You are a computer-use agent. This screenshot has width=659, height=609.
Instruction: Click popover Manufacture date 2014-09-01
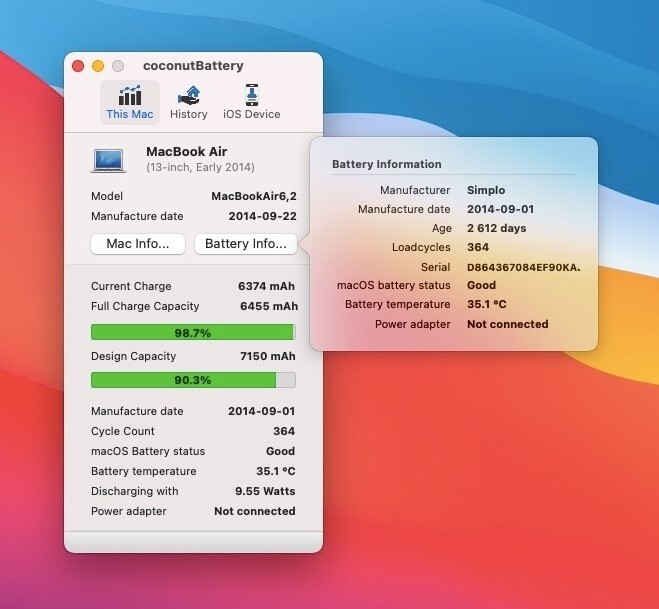501,209
